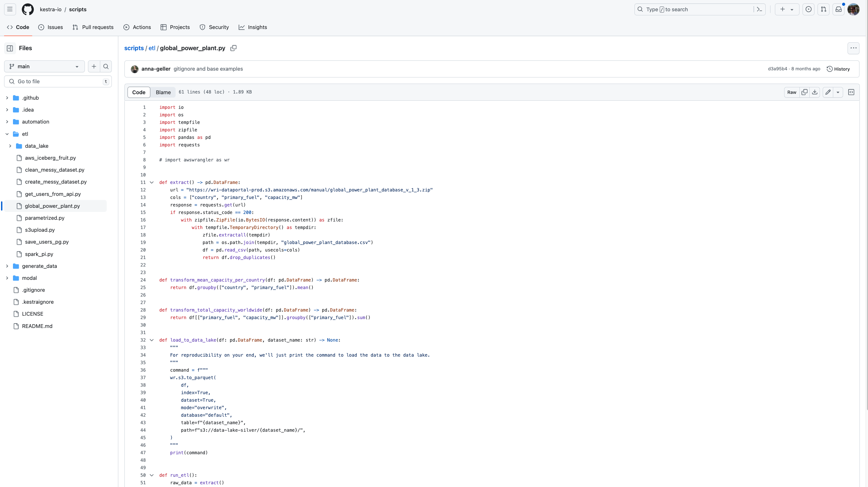868x487 pixels.
Task: Copy the global_power_plant.py file path
Action: (x=234, y=48)
